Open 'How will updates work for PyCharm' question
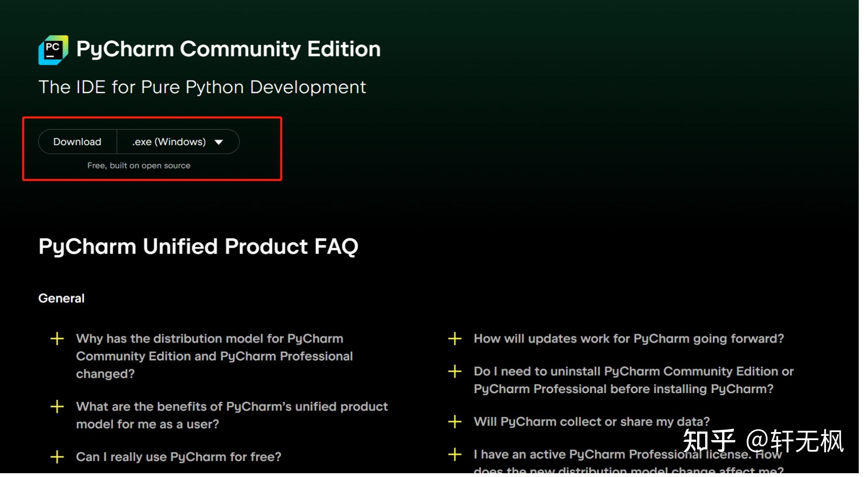This screenshot has height=477, width=868. coord(628,339)
